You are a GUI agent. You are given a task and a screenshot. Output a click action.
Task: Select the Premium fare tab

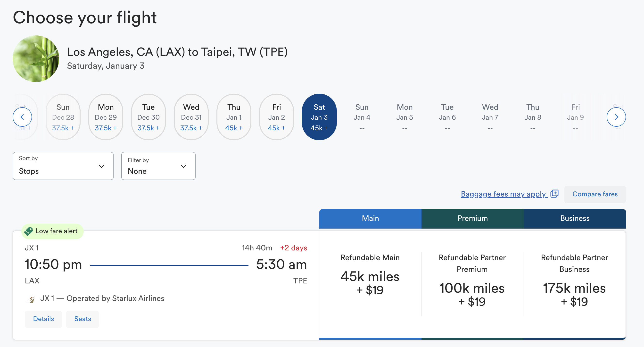click(x=472, y=218)
